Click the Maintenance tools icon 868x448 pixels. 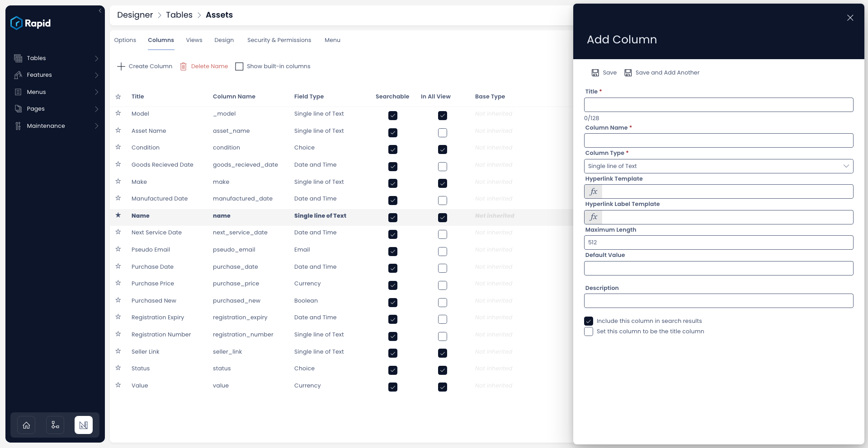(x=18, y=126)
